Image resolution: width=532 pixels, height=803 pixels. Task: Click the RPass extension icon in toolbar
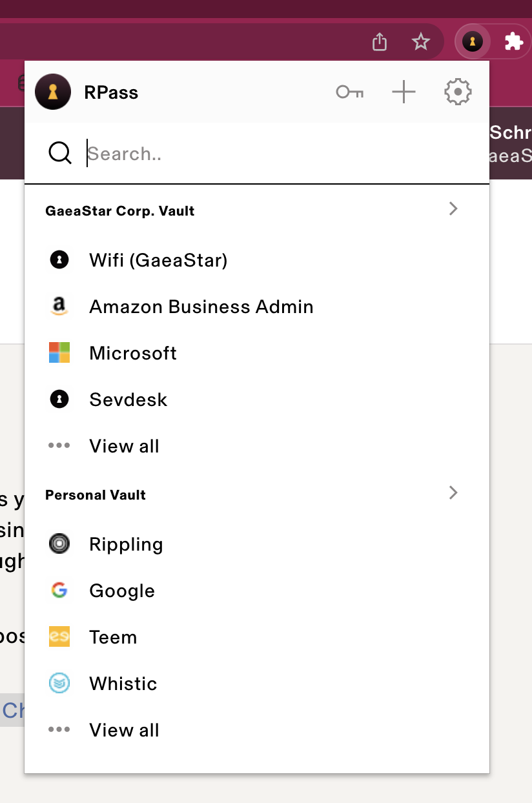pos(473,43)
